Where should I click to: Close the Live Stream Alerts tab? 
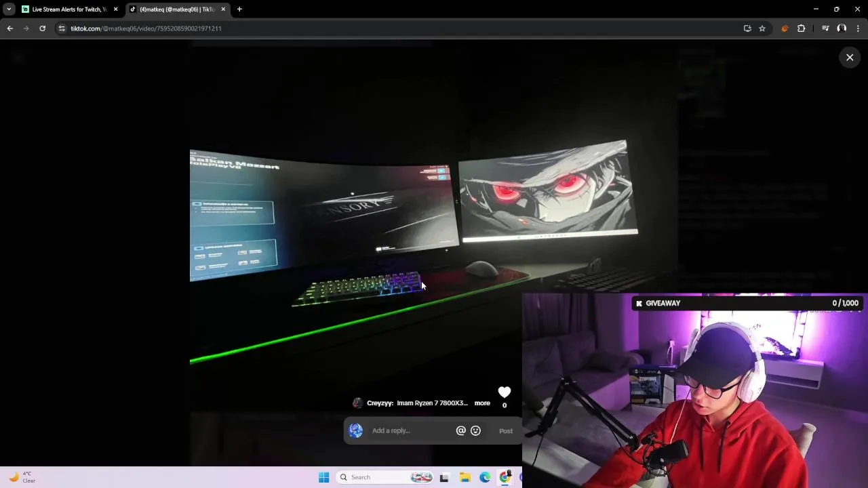pyautogui.click(x=115, y=9)
